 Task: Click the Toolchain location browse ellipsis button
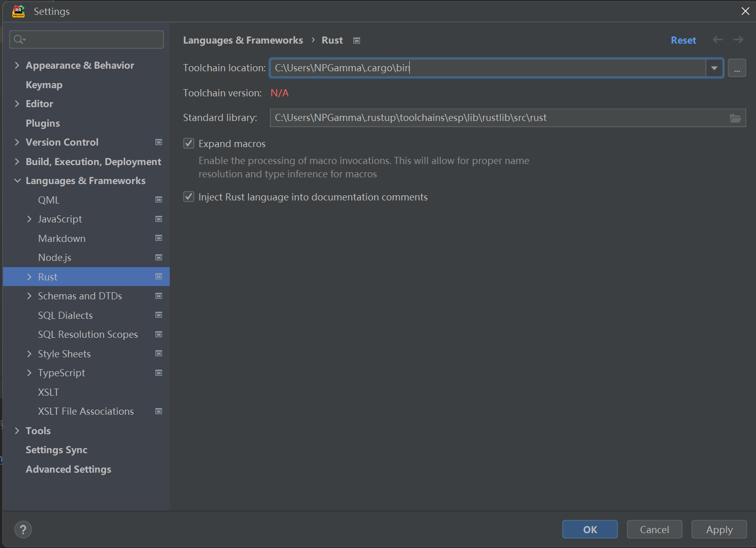(x=737, y=68)
